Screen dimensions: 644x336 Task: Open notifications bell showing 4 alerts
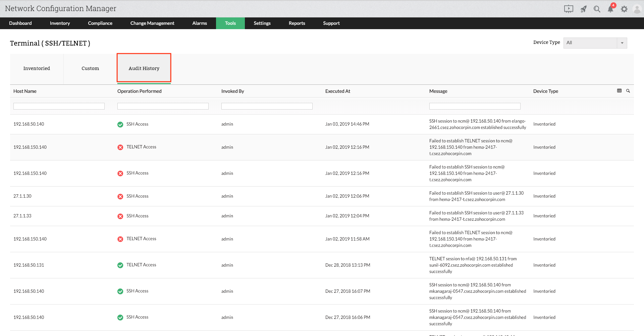pos(610,9)
